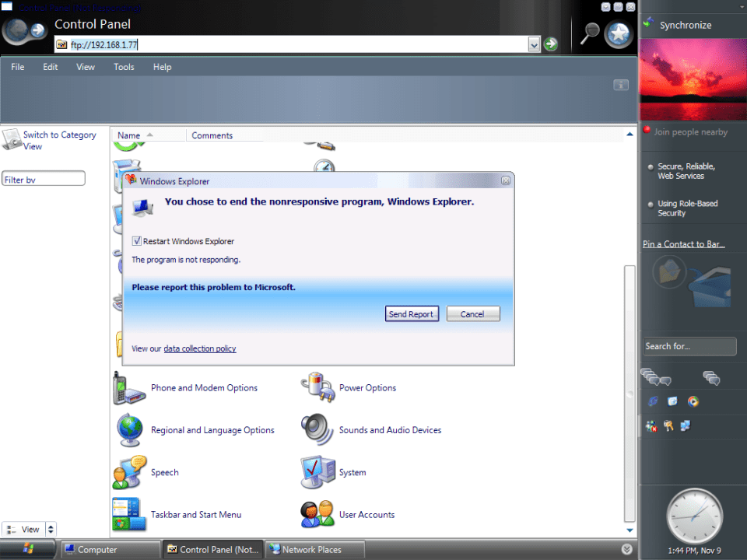Viewport: 747px width, 560px height.
Task: Sort by the Name column header
Action: 129,135
